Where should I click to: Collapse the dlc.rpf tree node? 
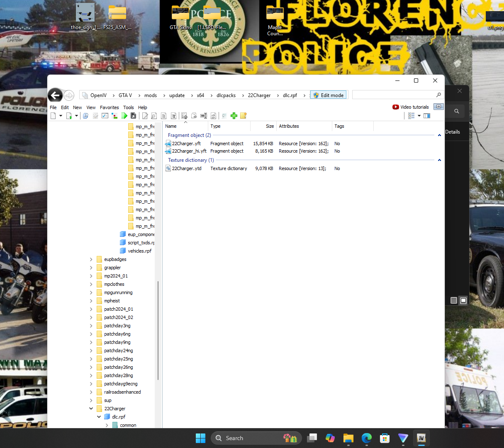point(99,417)
